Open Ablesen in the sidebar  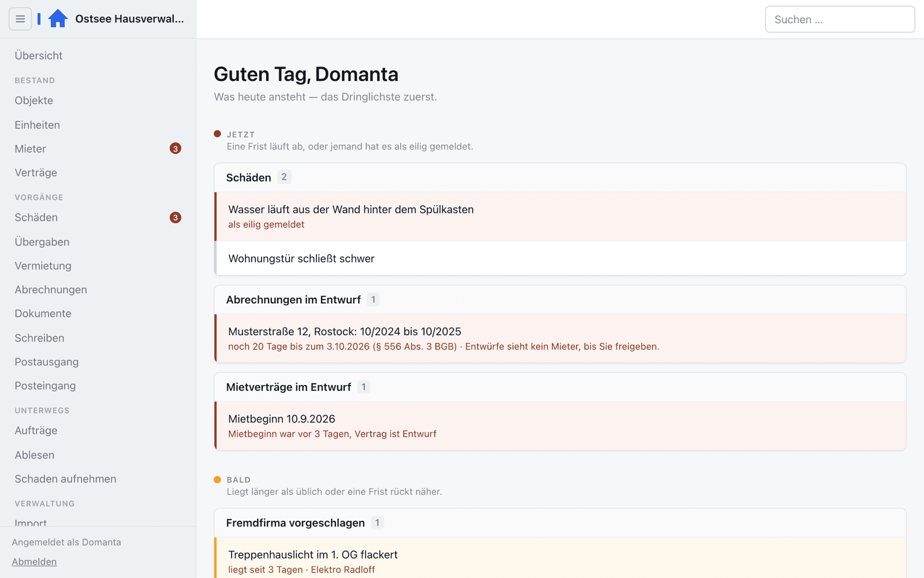tap(35, 455)
